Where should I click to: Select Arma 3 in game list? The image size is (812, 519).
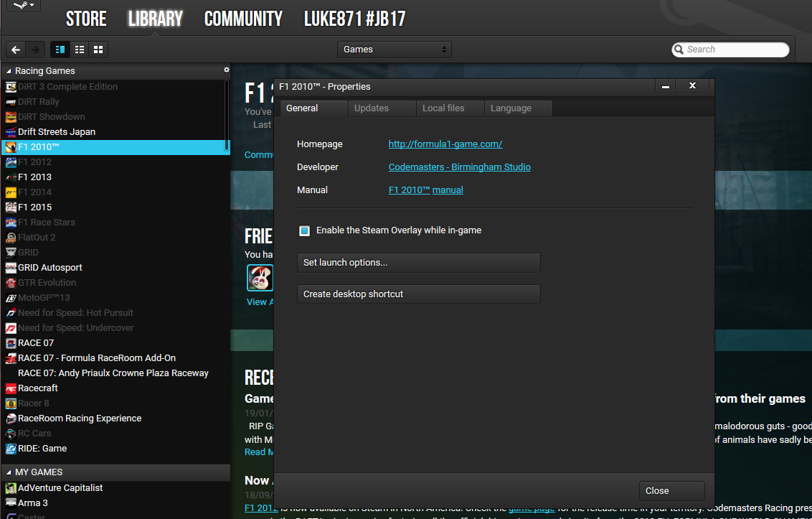point(116,503)
